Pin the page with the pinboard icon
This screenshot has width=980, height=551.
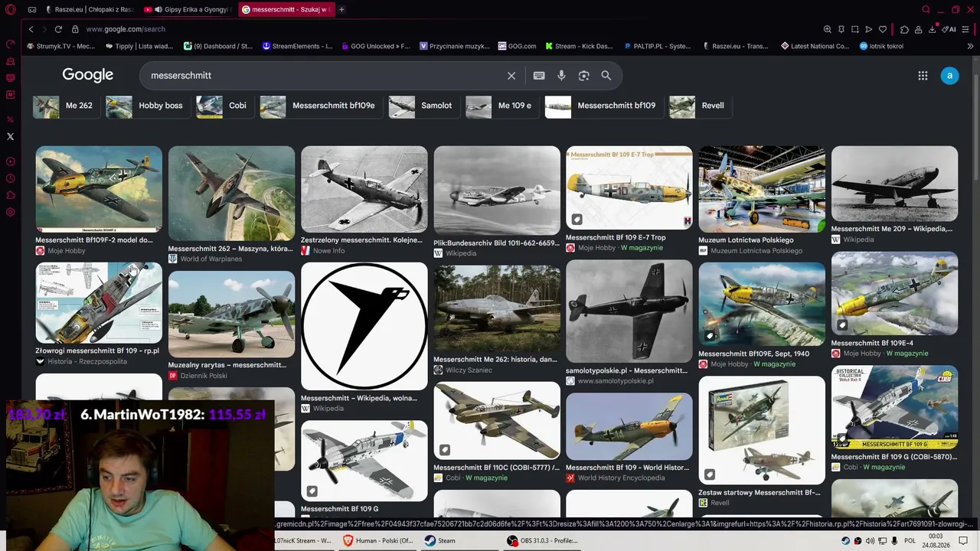coord(841,29)
